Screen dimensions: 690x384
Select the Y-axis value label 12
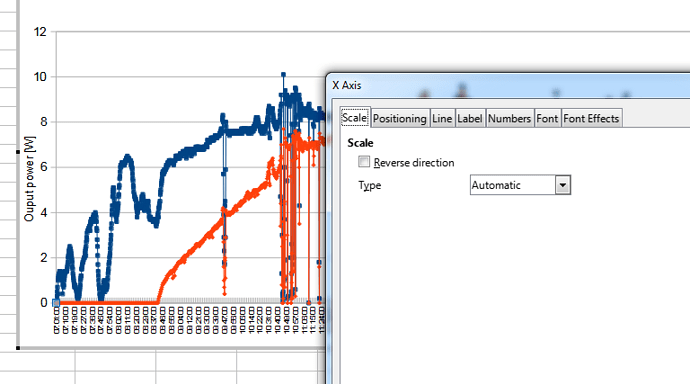[x=40, y=32]
